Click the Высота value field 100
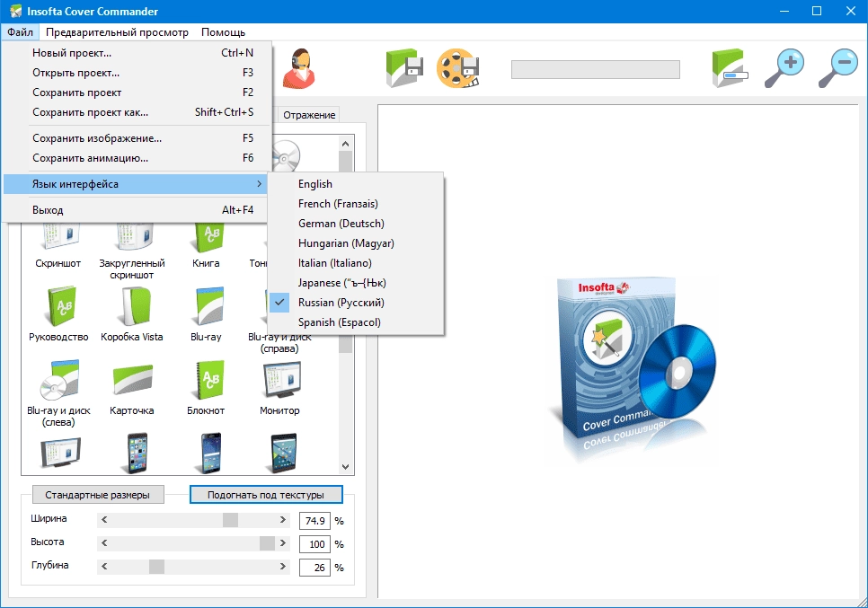The width and height of the screenshot is (868, 608). tap(315, 544)
